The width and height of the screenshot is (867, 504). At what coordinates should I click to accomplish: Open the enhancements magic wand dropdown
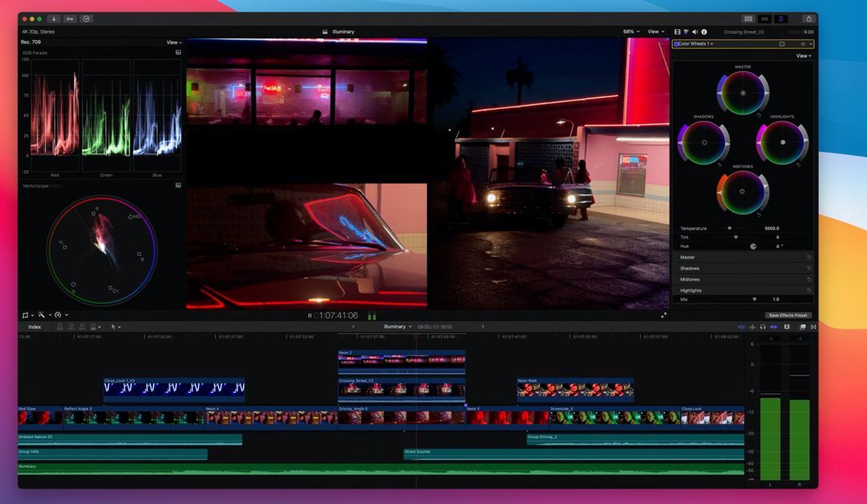coord(44,315)
